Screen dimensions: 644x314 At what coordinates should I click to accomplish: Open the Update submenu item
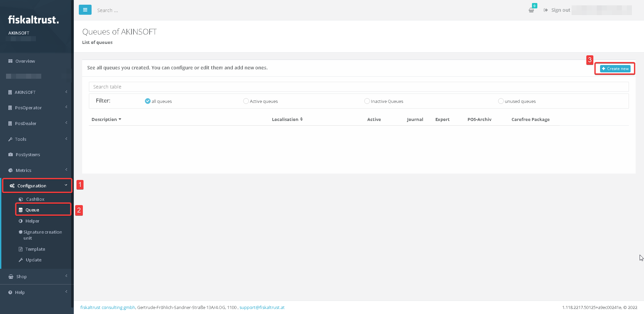coord(34,260)
